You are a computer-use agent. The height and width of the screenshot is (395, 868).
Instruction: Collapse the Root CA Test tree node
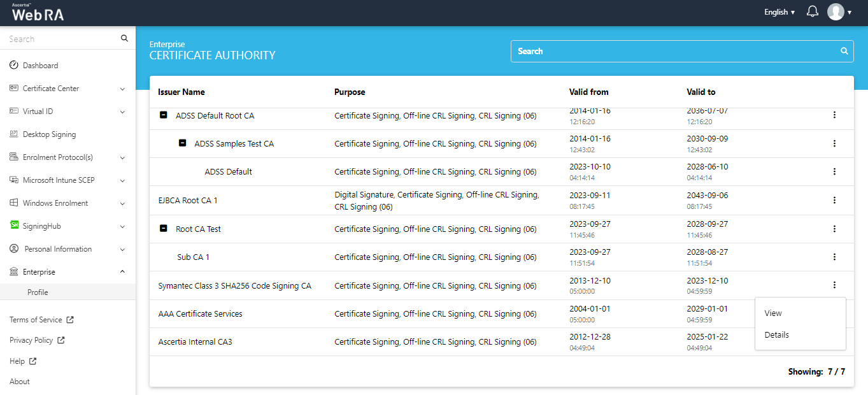164,229
